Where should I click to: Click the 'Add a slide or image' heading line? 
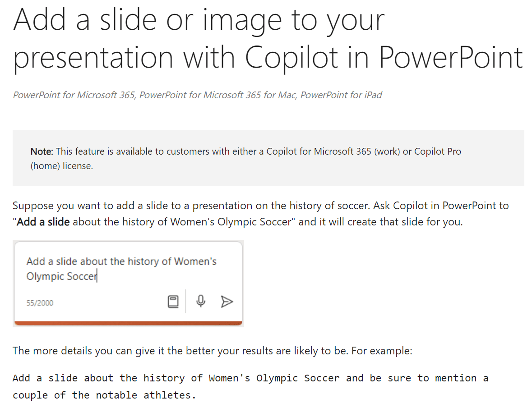199,21
